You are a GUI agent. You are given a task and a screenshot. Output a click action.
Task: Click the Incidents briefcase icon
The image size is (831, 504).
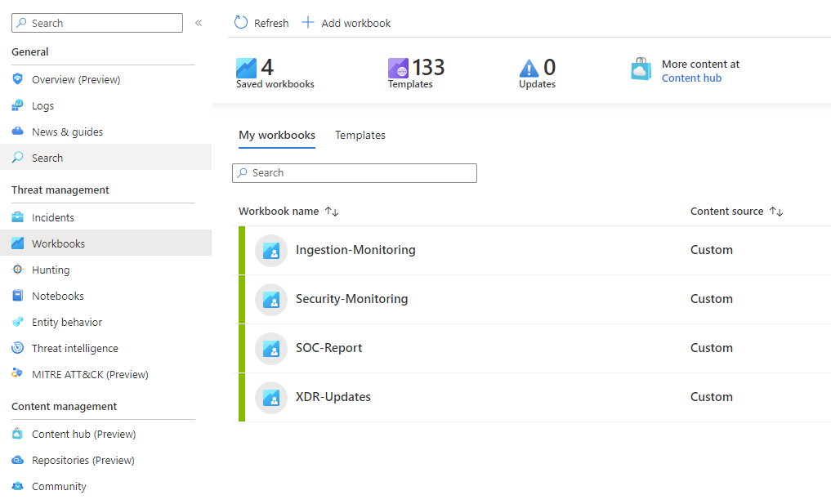point(18,217)
